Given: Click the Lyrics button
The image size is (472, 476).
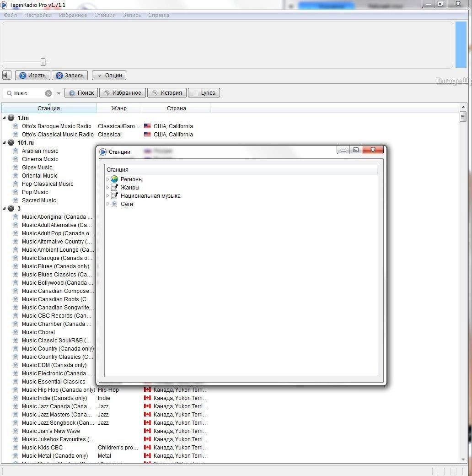Looking at the screenshot, I should [204, 92].
